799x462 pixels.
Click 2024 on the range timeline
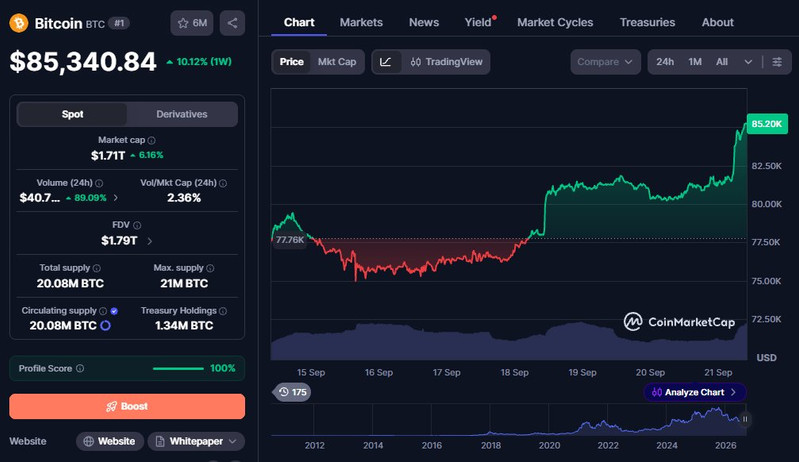coord(667,445)
